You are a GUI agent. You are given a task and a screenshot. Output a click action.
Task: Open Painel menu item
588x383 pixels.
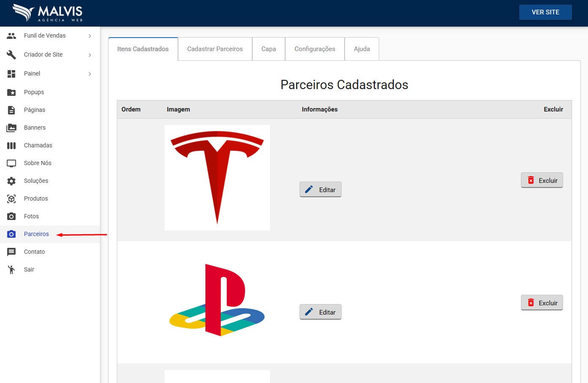[x=50, y=74]
